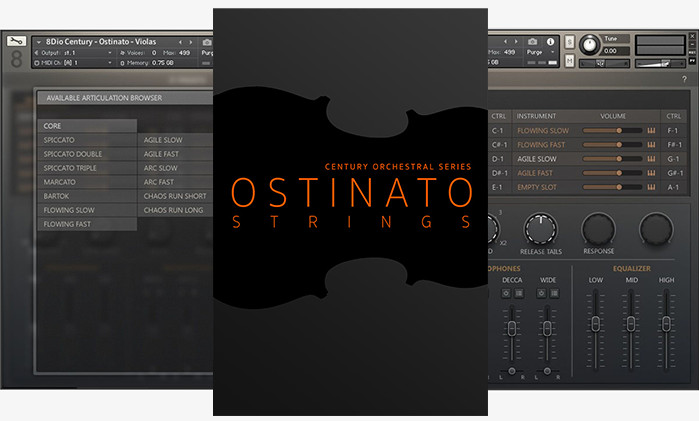The height and width of the screenshot is (421, 699).
Task: Click the camera snapshot icon in right panel
Action: pyautogui.click(x=532, y=41)
